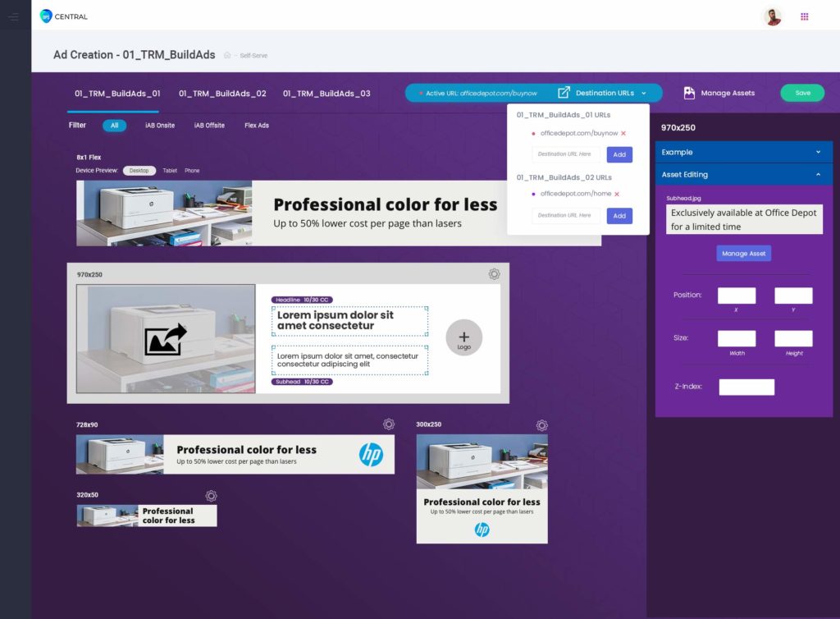The height and width of the screenshot is (619, 840).
Task: Click the user profile avatar
Action: (x=772, y=16)
